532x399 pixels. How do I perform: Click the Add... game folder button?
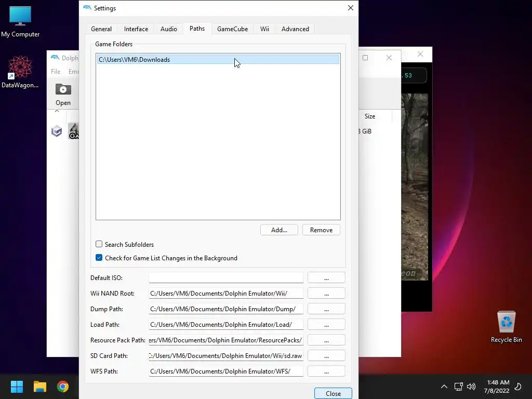coord(279,230)
